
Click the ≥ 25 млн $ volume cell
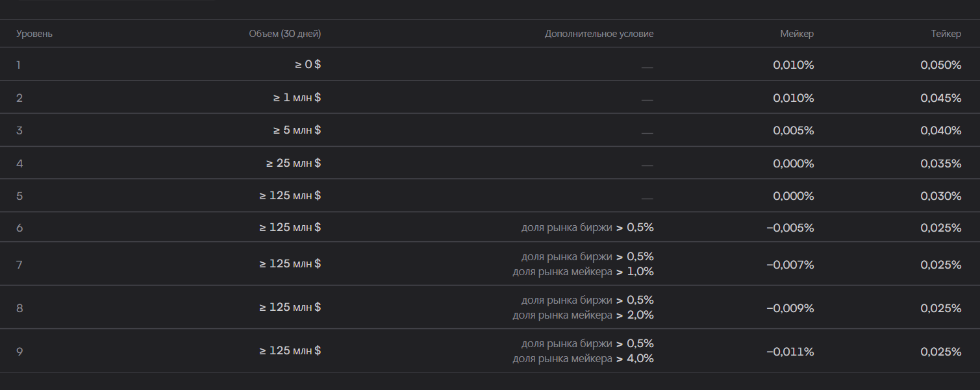coord(294,163)
